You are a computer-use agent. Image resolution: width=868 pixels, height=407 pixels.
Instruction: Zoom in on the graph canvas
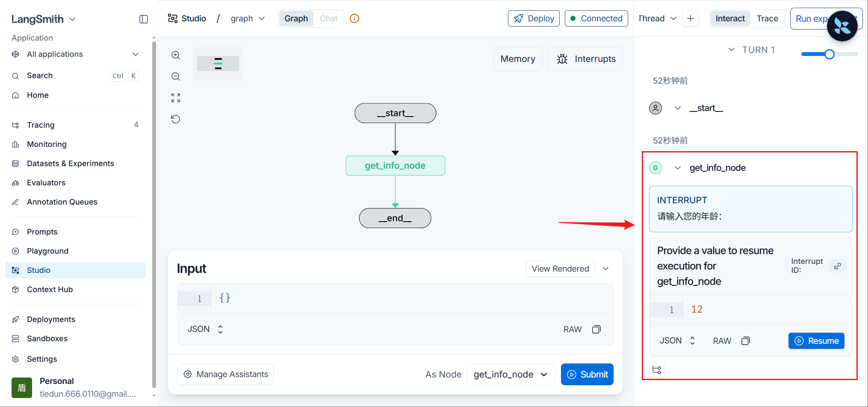click(x=176, y=55)
